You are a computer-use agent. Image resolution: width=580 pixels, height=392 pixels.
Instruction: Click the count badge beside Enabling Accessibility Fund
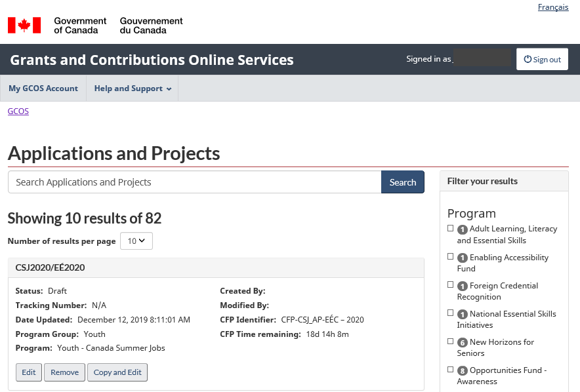(462, 258)
